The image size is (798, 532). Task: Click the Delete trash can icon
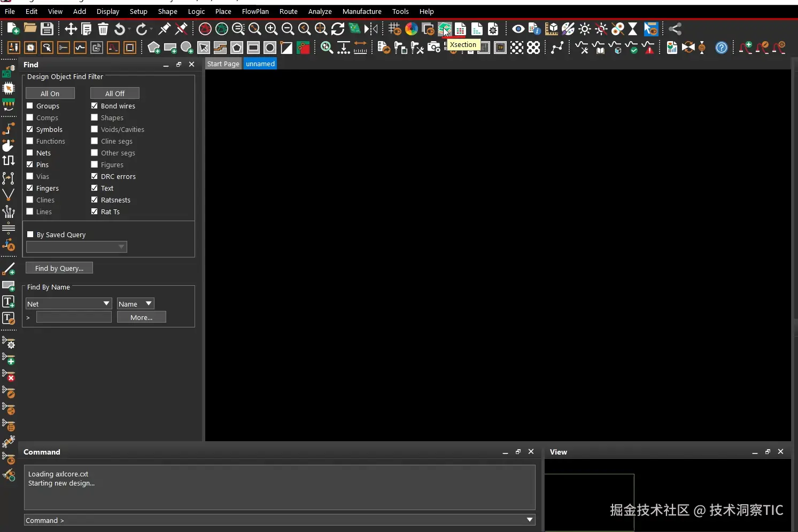pyautogui.click(x=103, y=29)
